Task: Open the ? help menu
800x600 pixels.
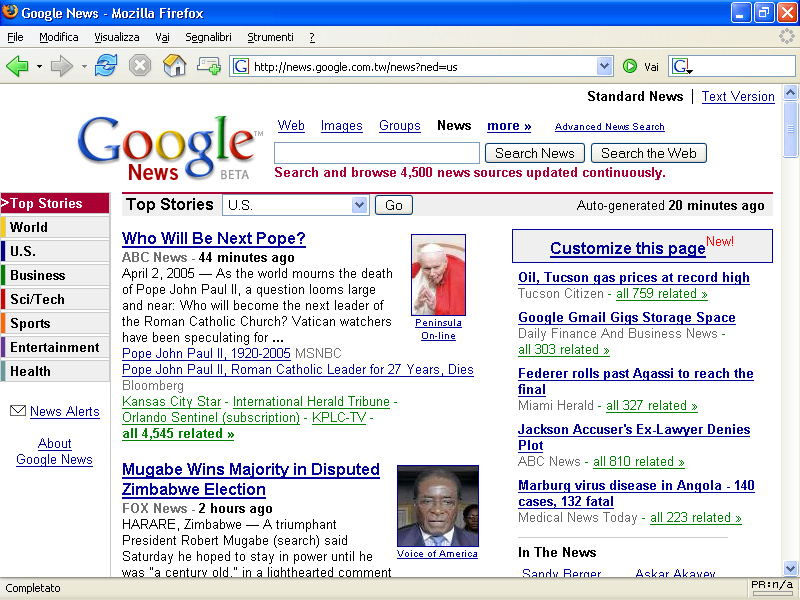Action: pos(312,37)
